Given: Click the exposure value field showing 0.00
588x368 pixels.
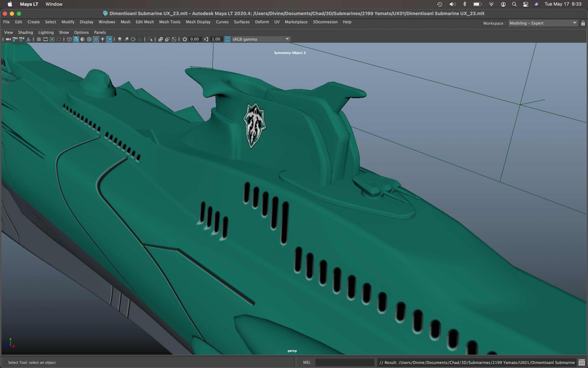Looking at the screenshot, I should coord(195,39).
